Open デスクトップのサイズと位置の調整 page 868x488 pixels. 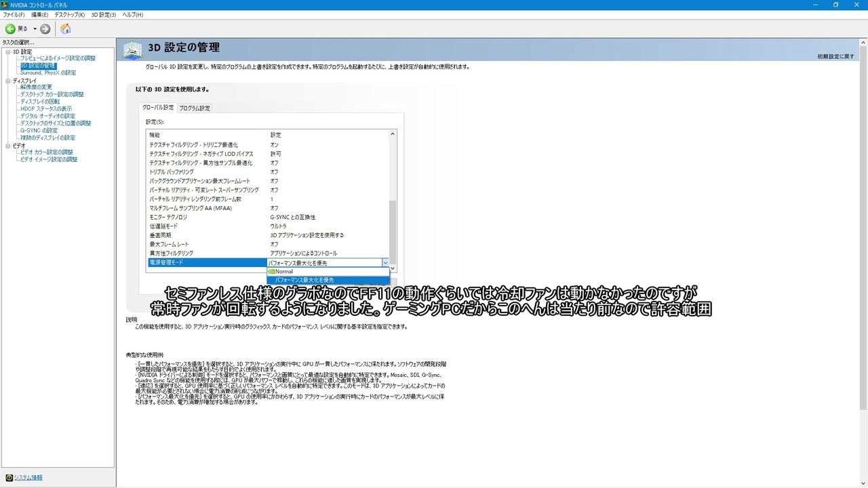[x=56, y=123]
